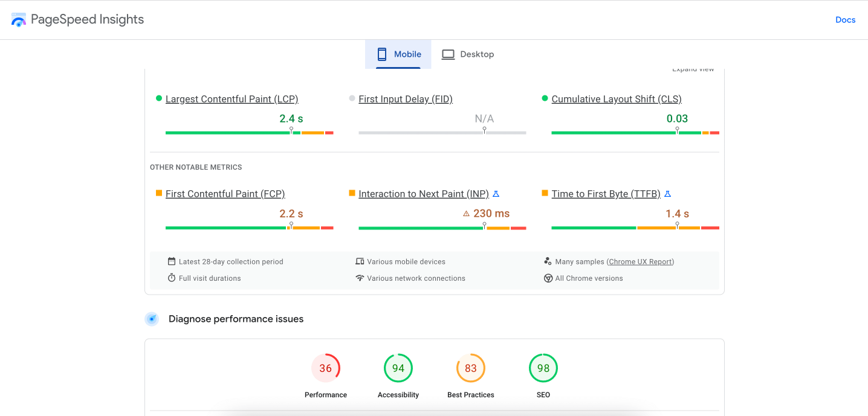Open First Contentful Paint (FCP) link
Screen dimensions: 868x416
tap(225, 194)
